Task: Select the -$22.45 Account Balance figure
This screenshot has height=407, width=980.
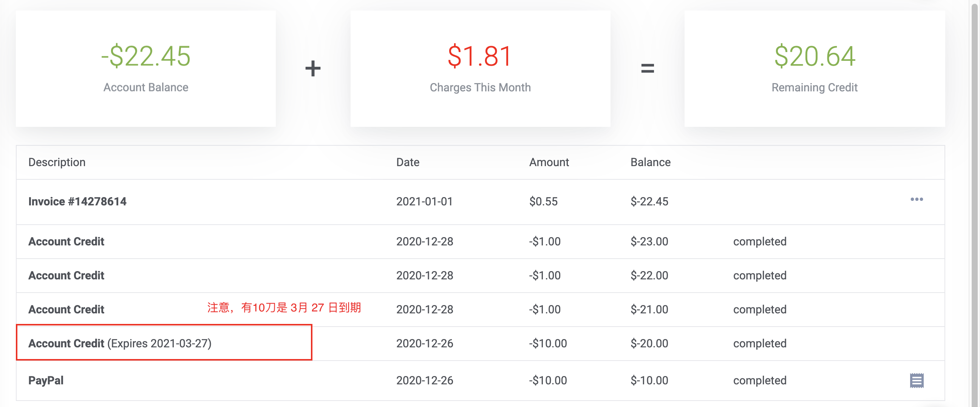Action: coord(146,56)
